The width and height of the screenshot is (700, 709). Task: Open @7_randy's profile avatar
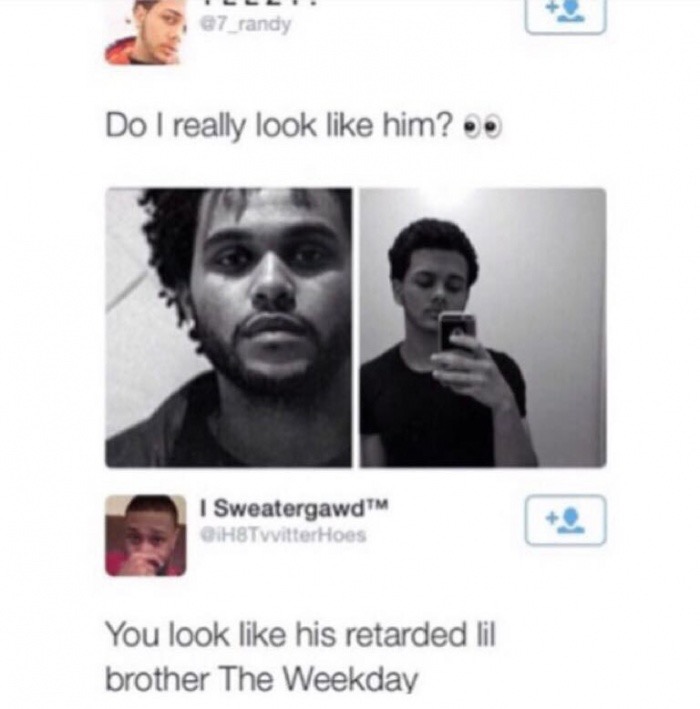145,33
